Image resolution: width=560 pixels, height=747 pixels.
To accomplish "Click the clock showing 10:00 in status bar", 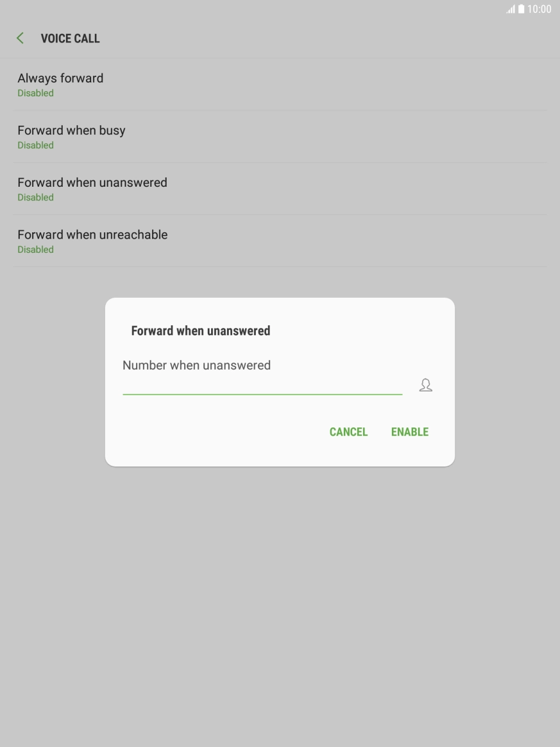I will tap(539, 9).
